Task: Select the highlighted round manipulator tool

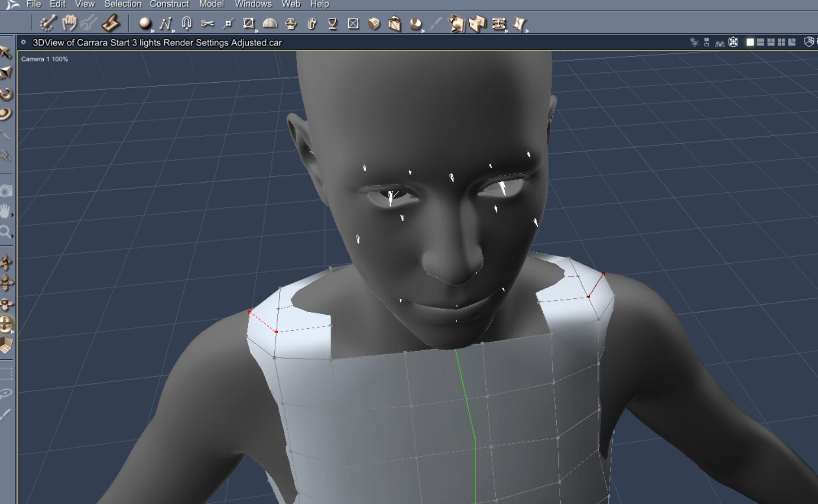Action: coord(6,324)
